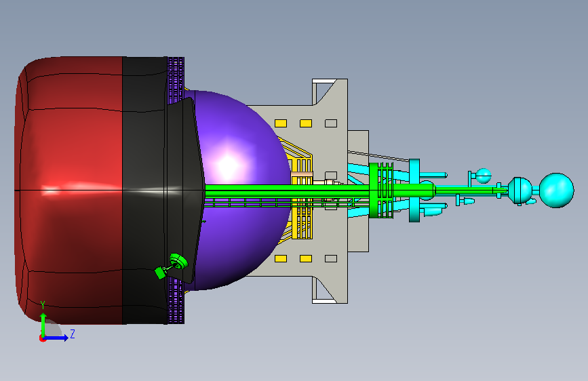Select the top gray rectangular window
Viewport: 588px width, 381px height.
[331, 123]
